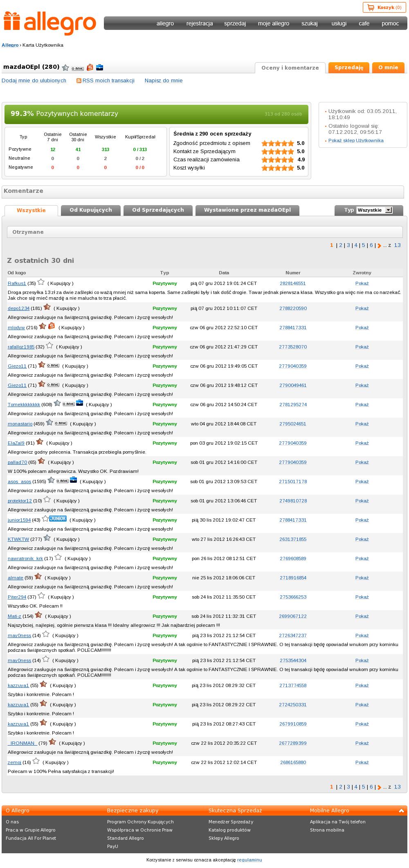Go to next comments page via top arrow
This screenshot has width=409, height=868.
point(379,246)
